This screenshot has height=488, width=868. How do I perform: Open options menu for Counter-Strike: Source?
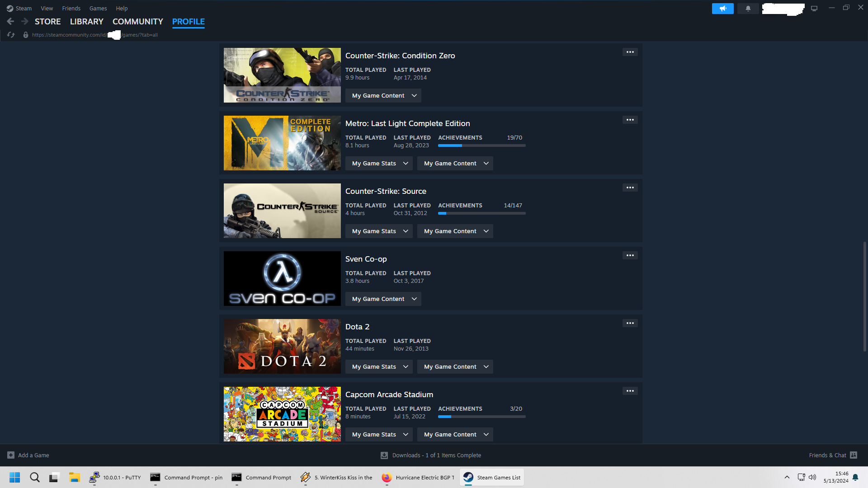tap(630, 188)
